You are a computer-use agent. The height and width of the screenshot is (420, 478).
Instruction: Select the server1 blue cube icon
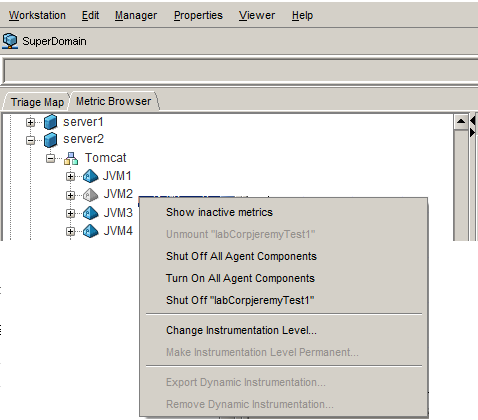point(51,122)
